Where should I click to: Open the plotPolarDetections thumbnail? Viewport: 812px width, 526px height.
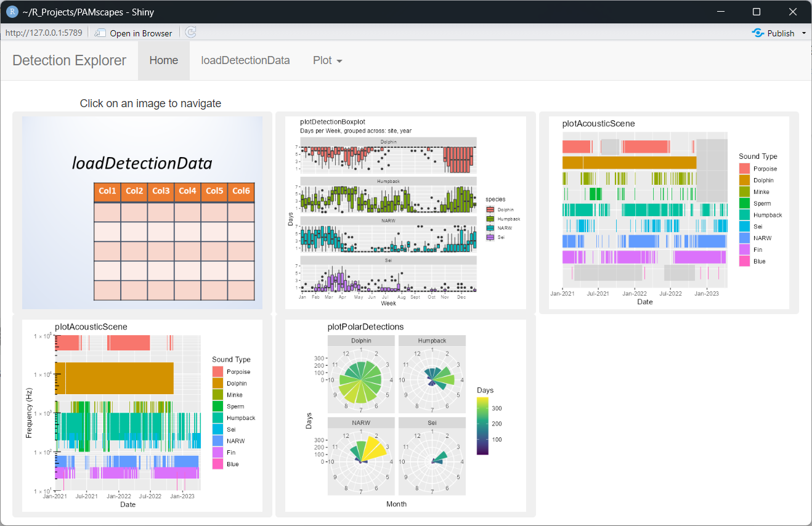[x=405, y=415]
